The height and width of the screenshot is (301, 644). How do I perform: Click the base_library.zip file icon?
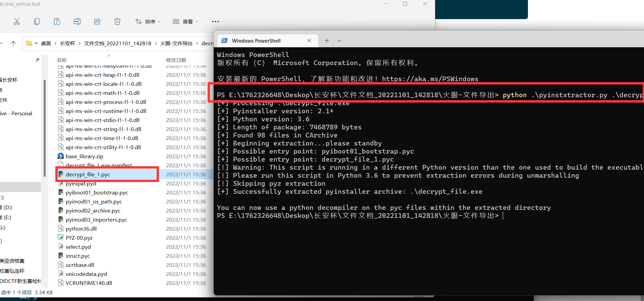[61, 156]
